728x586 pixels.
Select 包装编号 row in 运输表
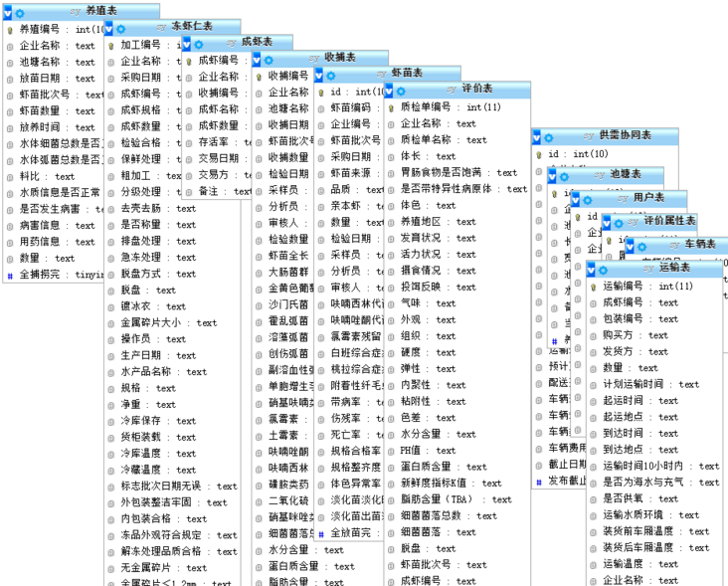click(654, 318)
